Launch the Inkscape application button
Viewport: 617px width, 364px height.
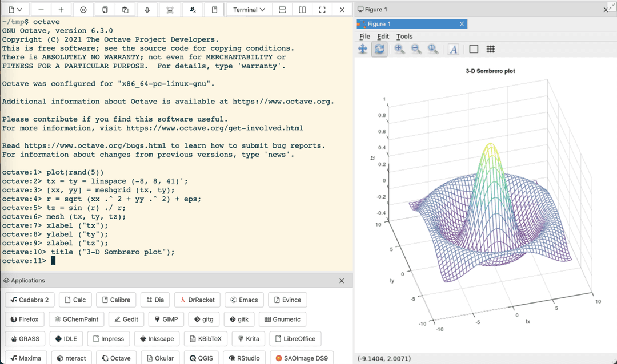157,339
